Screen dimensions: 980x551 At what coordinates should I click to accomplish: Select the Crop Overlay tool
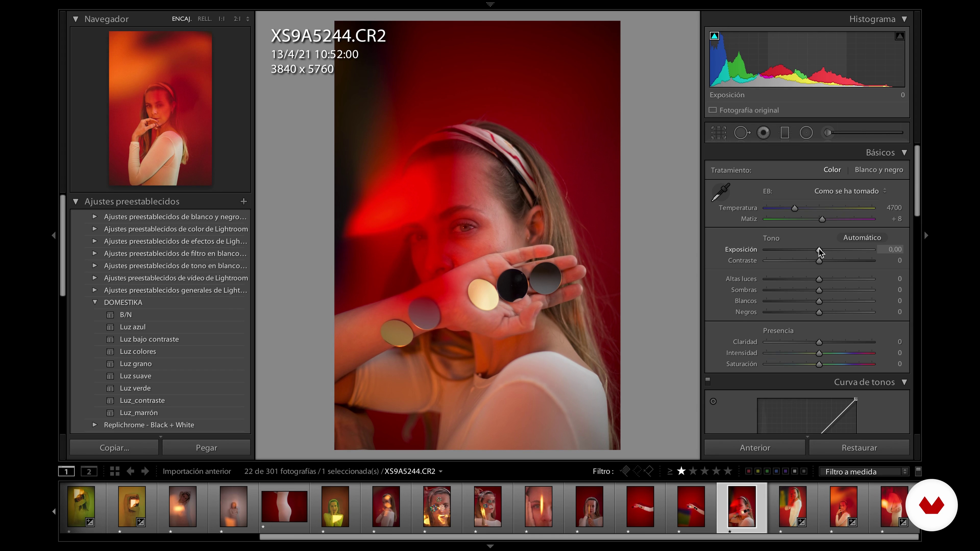tap(718, 133)
